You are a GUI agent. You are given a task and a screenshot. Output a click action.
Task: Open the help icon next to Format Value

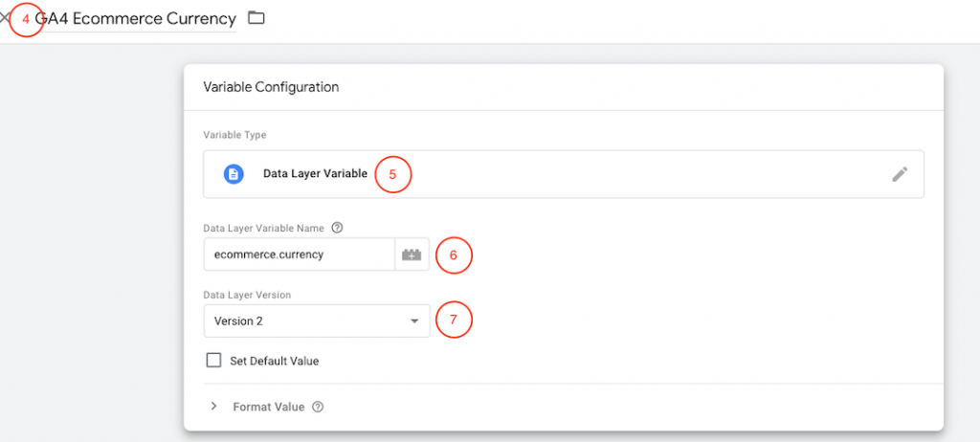point(318,407)
